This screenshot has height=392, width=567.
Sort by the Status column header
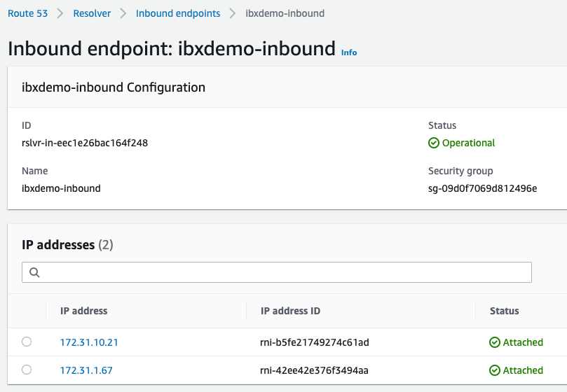[504, 311]
